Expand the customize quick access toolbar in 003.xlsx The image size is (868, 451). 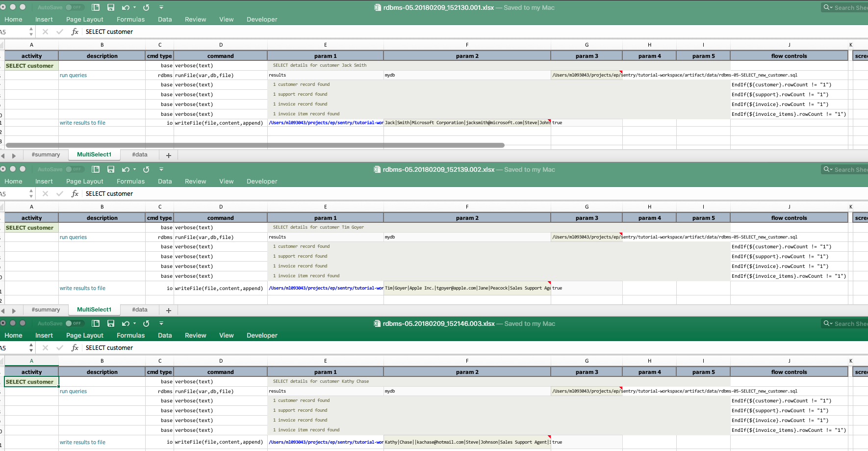click(161, 323)
